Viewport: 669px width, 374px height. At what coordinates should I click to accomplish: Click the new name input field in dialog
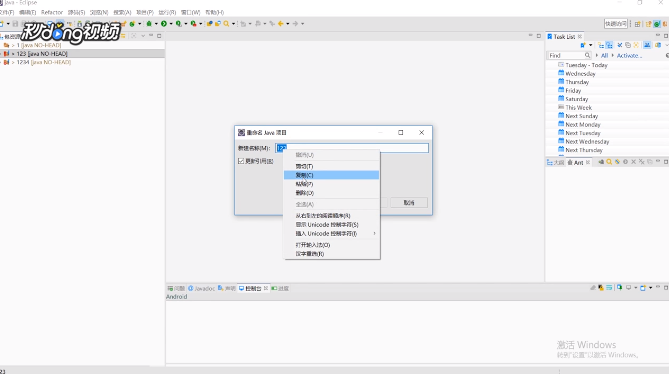click(352, 148)
